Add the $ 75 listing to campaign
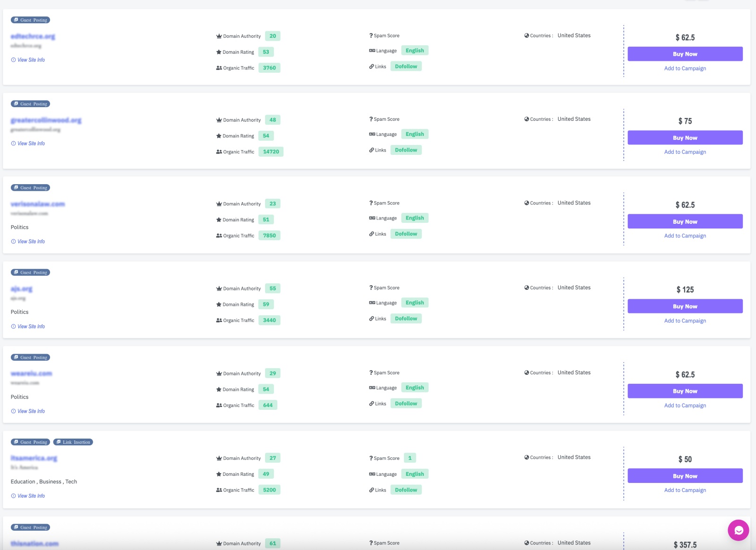This screenshot has width=756, height=550. tap(685, 152)
